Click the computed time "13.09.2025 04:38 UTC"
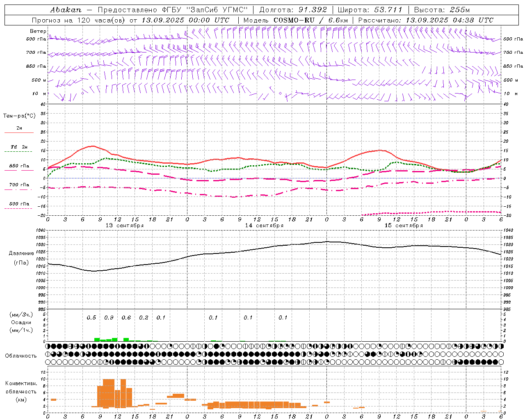This screenshot has width=525, height=420. point(450,20)
